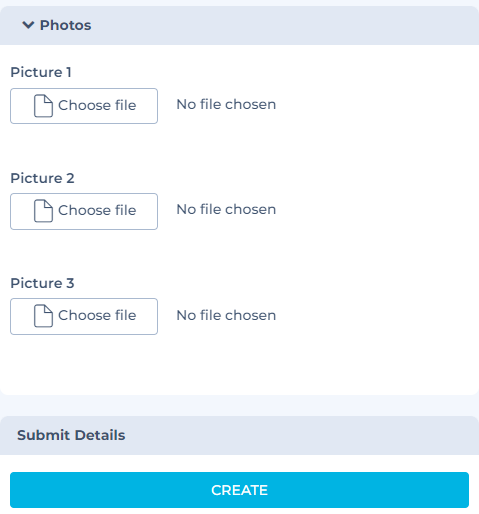Click 'No file chosen' beside Picture 2

(x=226, y=209)
